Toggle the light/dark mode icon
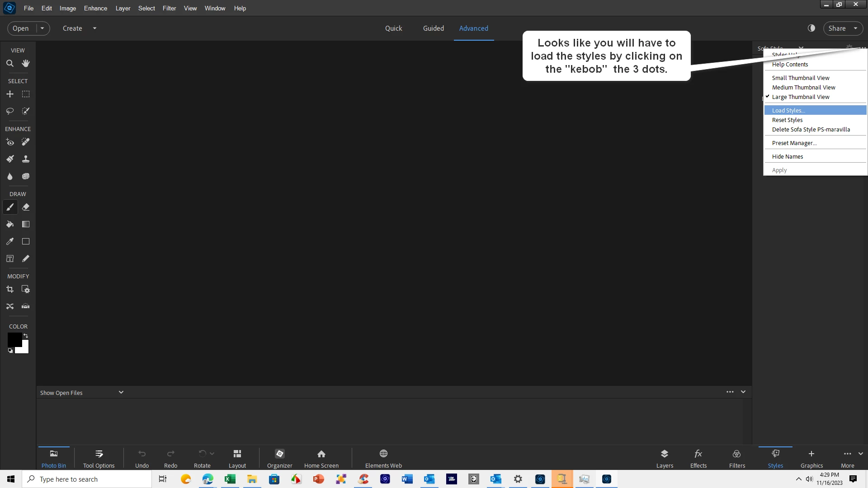 pos(811,28)
